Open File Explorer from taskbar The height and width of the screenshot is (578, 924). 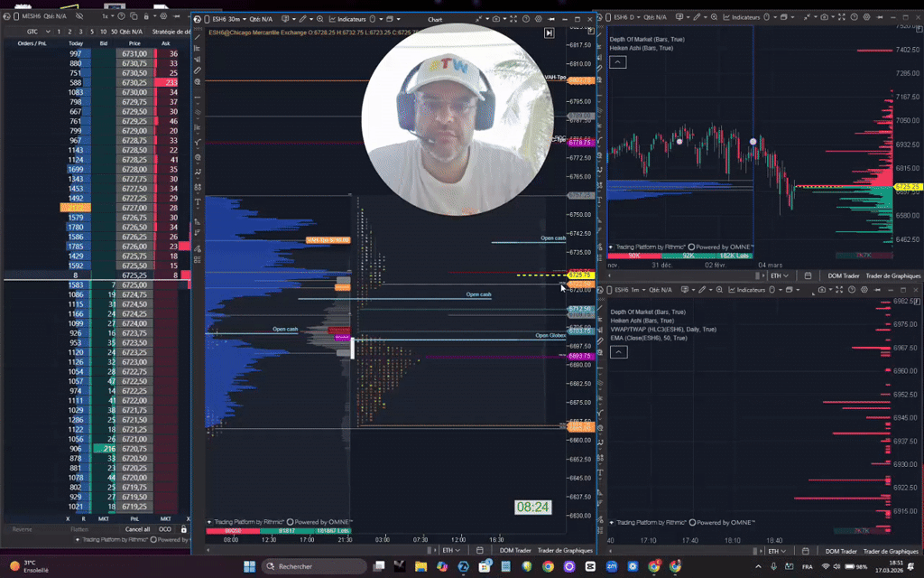(420, 566)
